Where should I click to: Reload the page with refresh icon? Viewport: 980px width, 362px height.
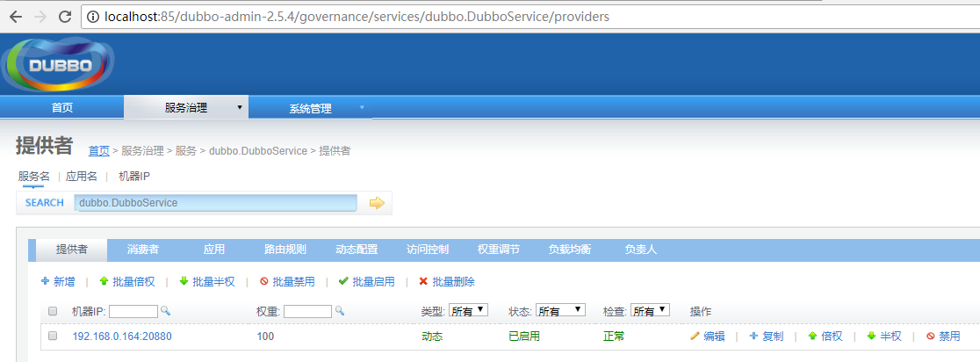click(x=64, y=17)
